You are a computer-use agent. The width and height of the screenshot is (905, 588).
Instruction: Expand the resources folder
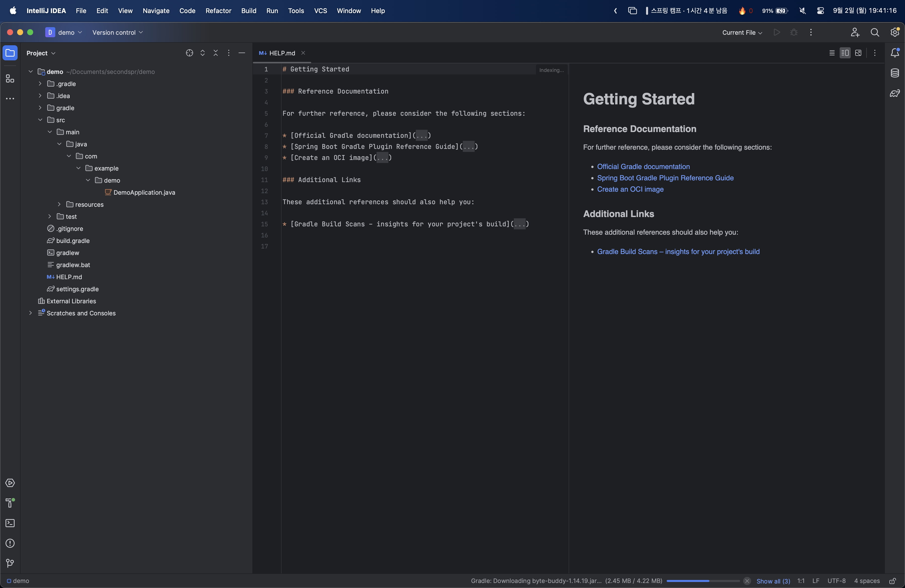tap(59, 204)
